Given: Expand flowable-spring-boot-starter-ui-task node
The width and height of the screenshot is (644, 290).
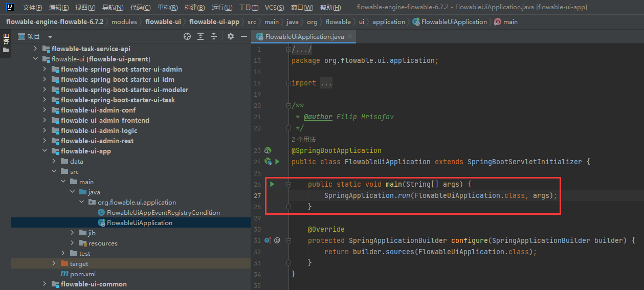Looking at the screenshot, I should pos(45,100).
